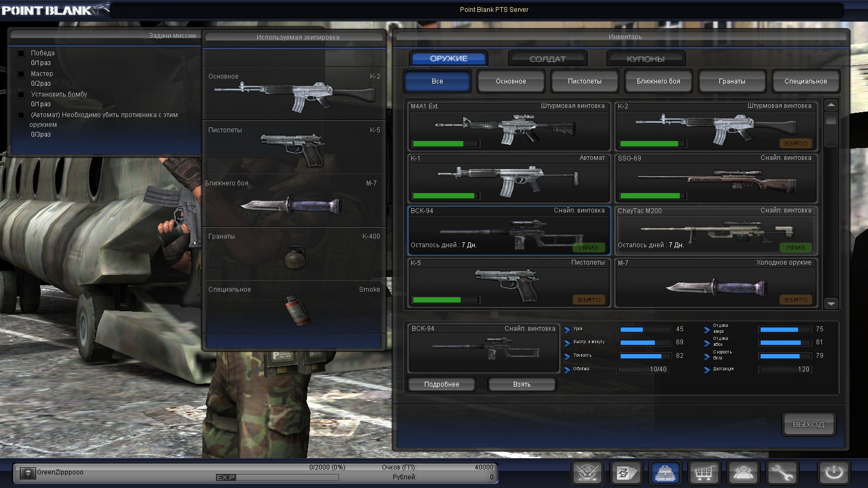
Task: Toggle the Победа mission checkbox
Action: point(21,53)
